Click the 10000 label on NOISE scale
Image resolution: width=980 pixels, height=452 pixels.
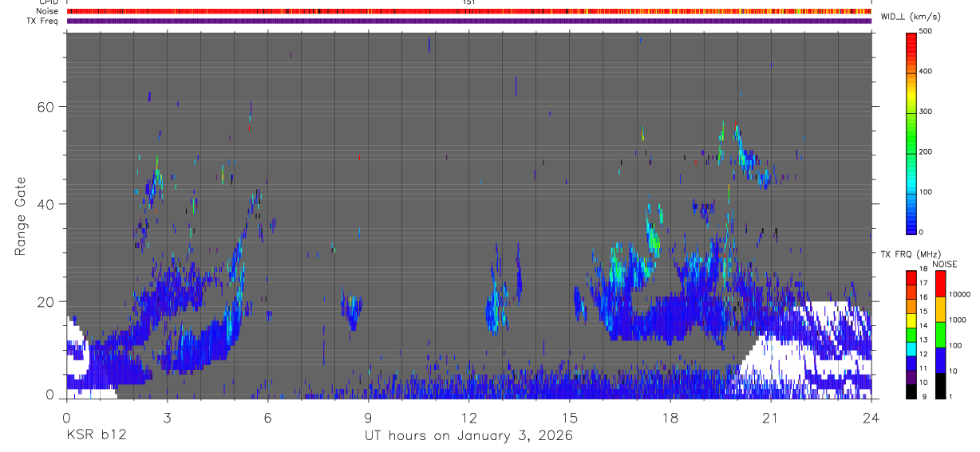(959, 295)
